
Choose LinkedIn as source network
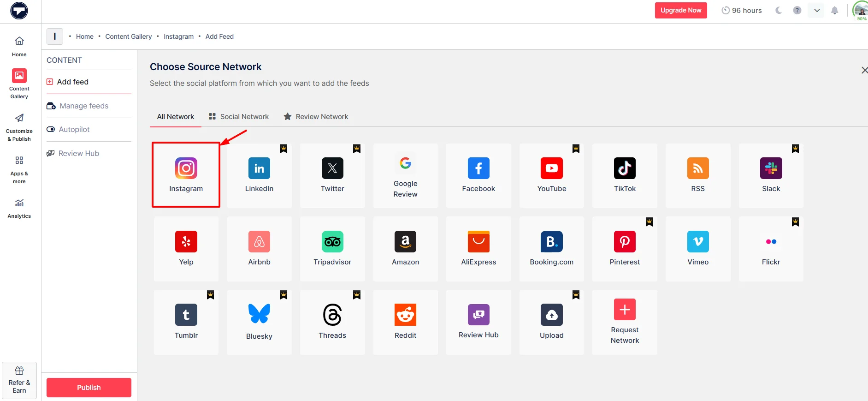(x=259, y=175)
